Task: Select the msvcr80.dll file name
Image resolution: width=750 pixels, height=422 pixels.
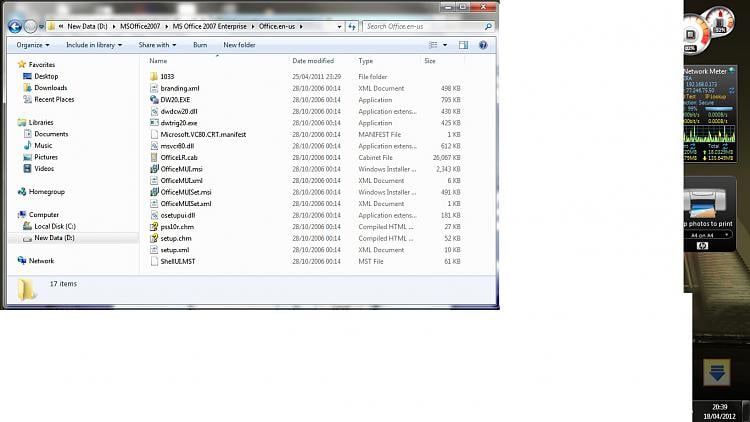Action: tap(177, 146)
